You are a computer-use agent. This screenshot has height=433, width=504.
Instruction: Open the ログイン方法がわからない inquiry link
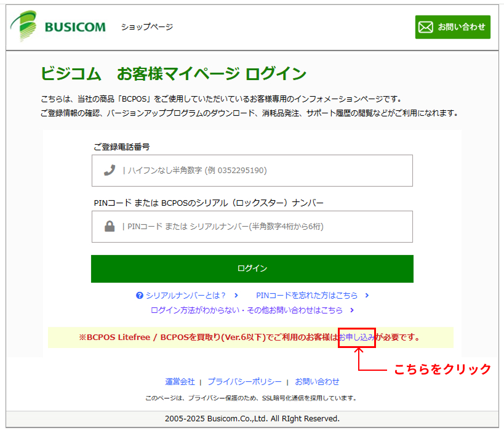point(246,310)
